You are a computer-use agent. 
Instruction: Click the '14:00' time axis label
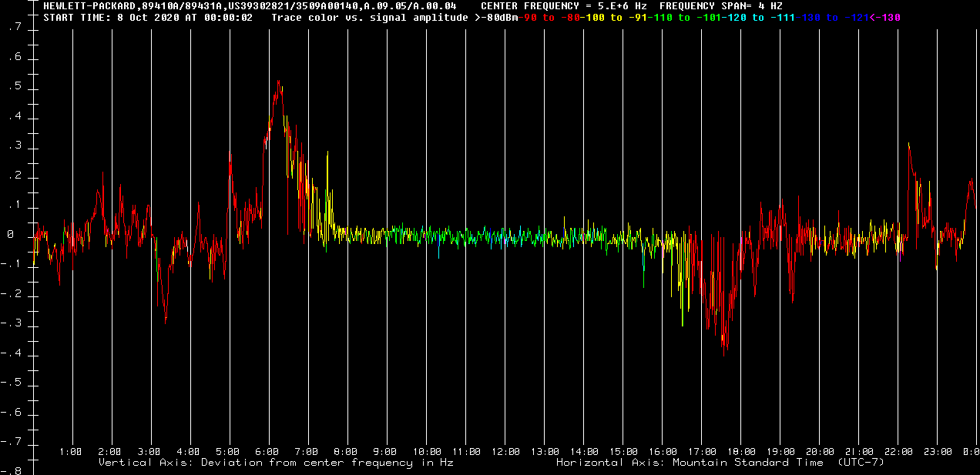584,452
